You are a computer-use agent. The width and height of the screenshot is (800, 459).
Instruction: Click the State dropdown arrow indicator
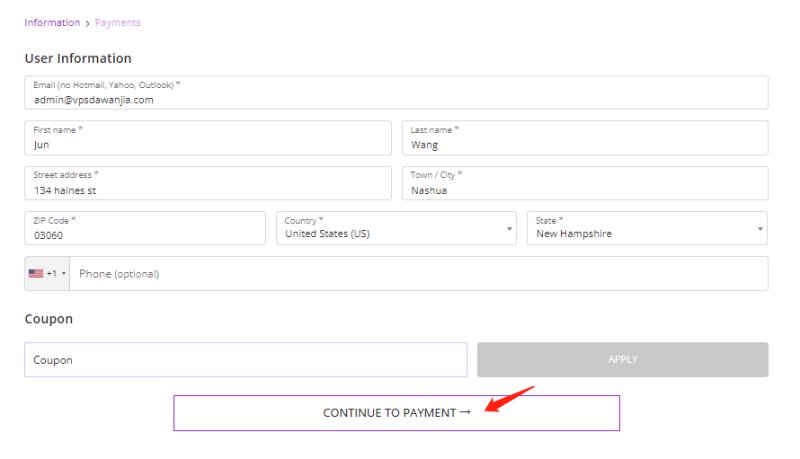tap(760, 228)
